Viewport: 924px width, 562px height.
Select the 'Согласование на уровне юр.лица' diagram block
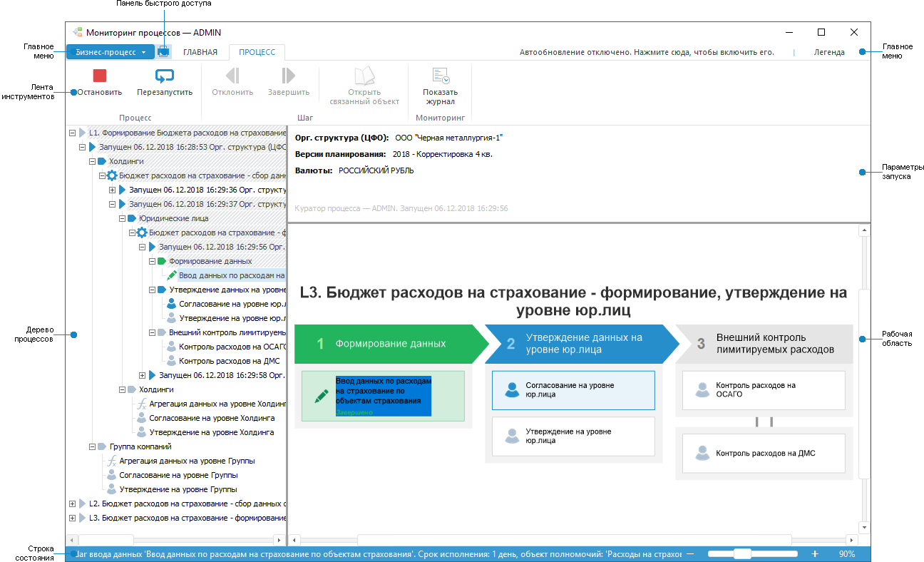pyautogui.click(x=573, y=390)
